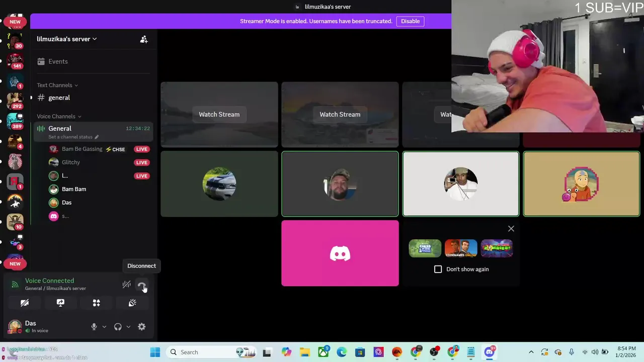Open Events in sidebar

(x=93, y=61)
